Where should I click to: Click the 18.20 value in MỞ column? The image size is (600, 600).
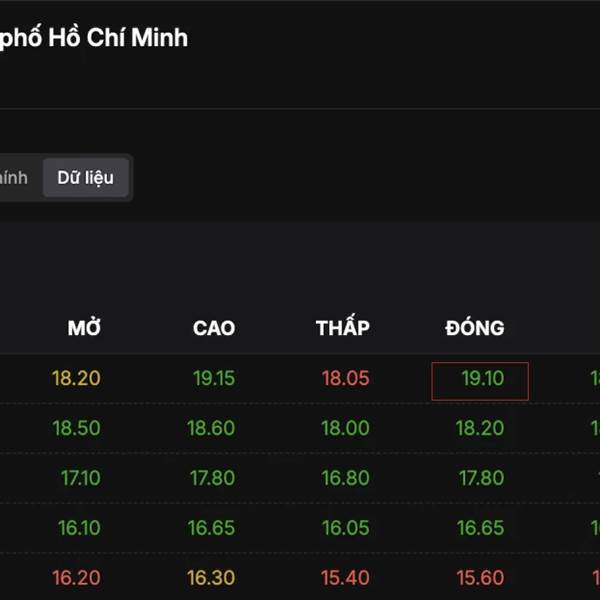[x=77, y=379]
